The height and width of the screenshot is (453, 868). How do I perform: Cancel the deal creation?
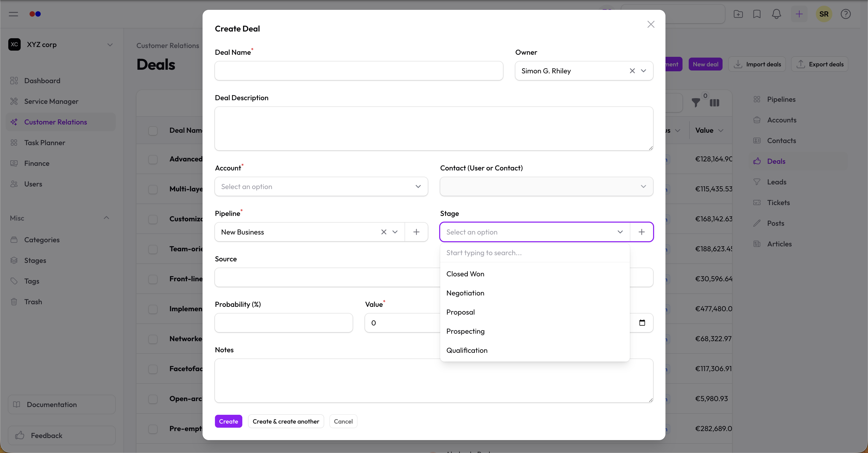(x=343, y=421)
